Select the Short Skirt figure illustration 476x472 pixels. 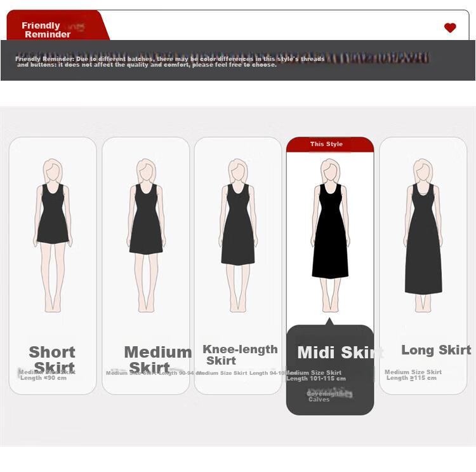(53, 235)
